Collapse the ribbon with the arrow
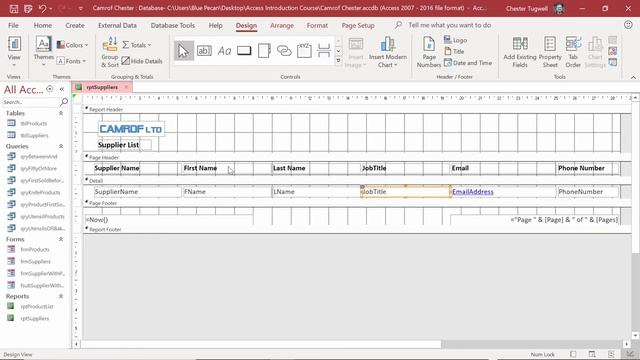This screenshot has width=640, height=360. 633,77
